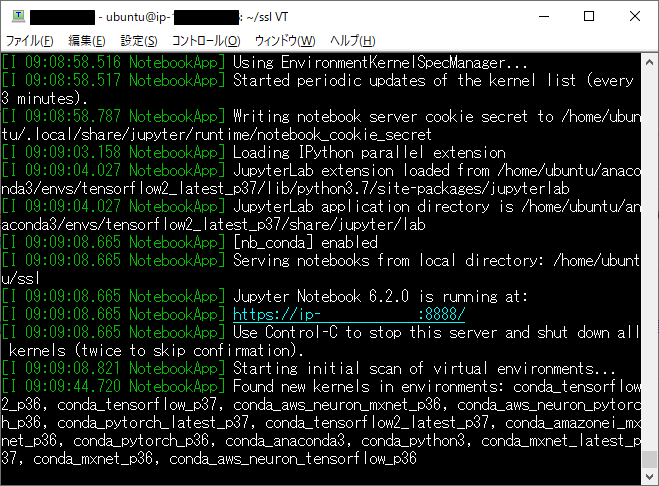Image resolution: width=659 pixels, height=486 pixels.
Task: Click the 'conda_mxnet_p36' kernel name
Action: coord(93,458)
